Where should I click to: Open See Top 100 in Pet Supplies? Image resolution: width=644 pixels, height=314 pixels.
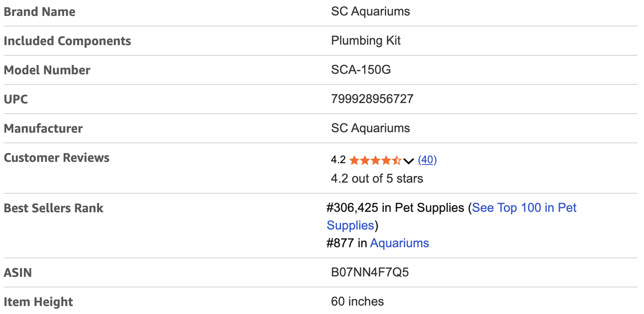524,208
